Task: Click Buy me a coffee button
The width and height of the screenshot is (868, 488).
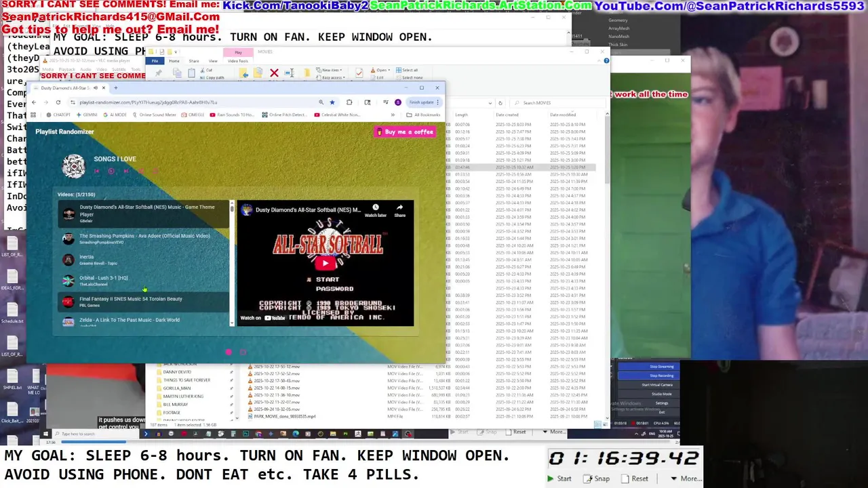Action: point(405,132)
